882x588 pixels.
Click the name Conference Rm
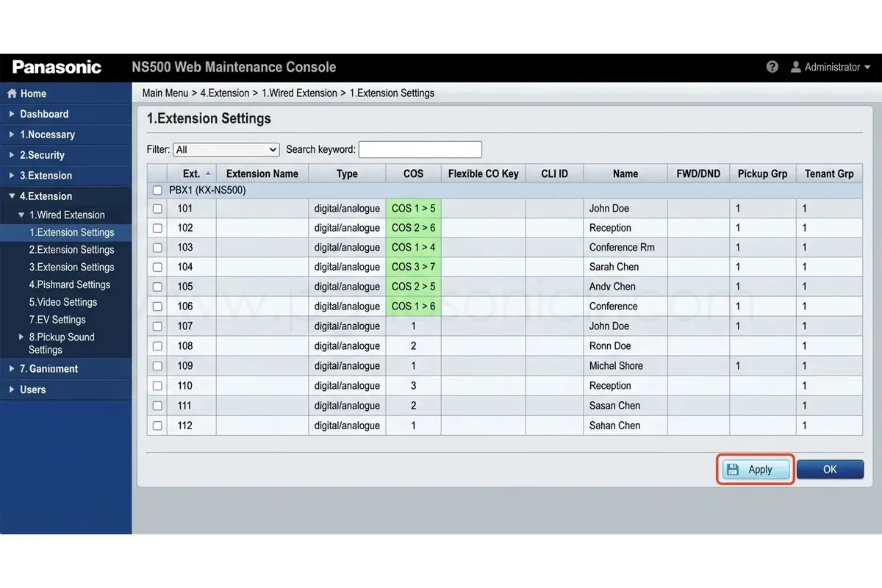click(622, 248)
